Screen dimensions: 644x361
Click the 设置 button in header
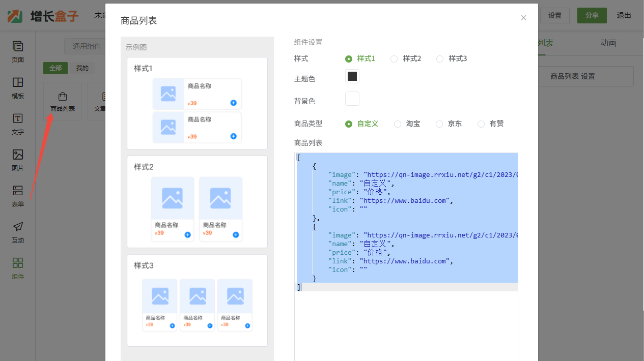point(555,15)
